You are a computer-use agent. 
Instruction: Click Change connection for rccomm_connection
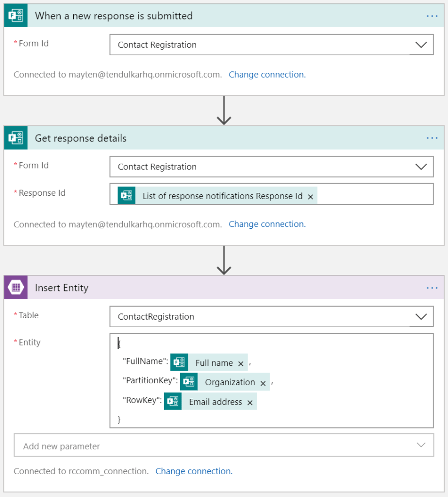[x=194, y=471]
